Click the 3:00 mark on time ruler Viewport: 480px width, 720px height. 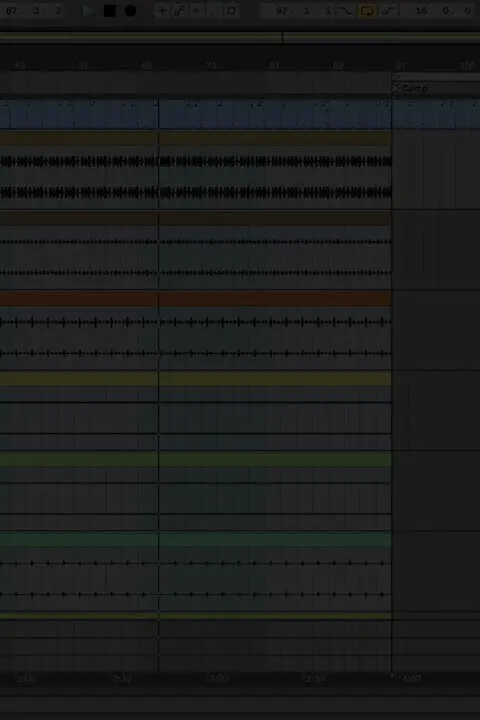click(x=218, y=678)
